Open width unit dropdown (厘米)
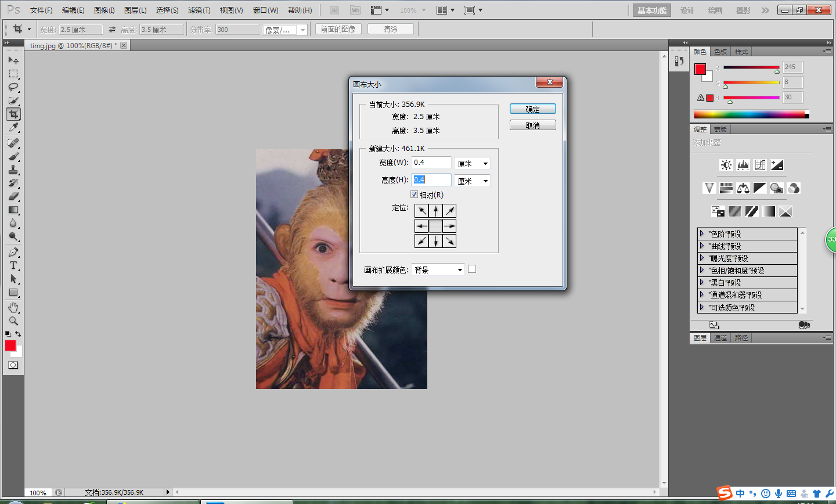The width and height of the screenshot is (836, 504). (473, 164)
